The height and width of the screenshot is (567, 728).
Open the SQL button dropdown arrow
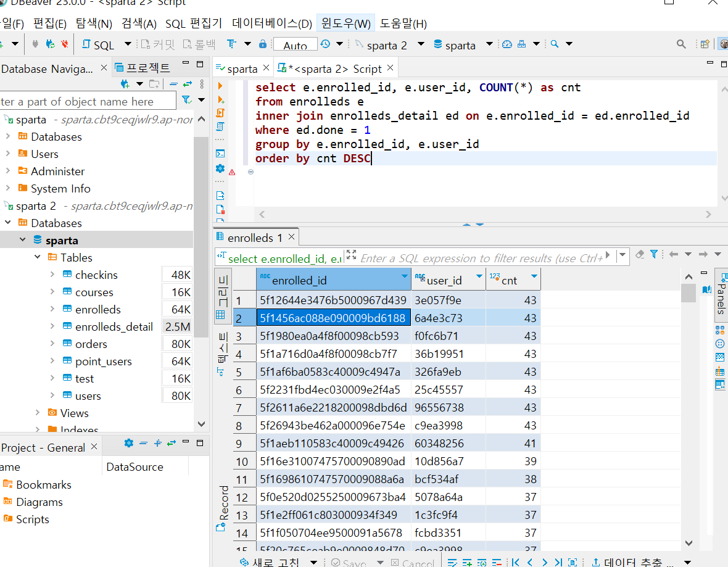tap(128, 44)
